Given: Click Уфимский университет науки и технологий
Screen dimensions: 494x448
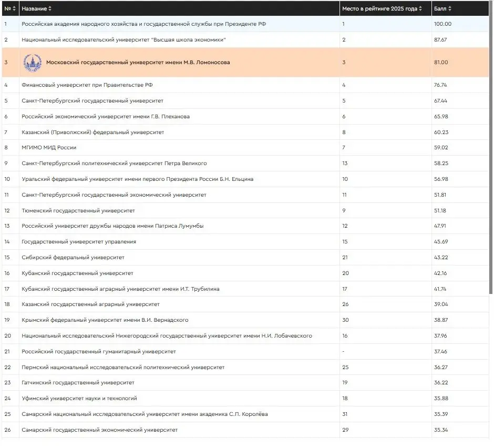Looking at the screenshot, I should point(79,399).
